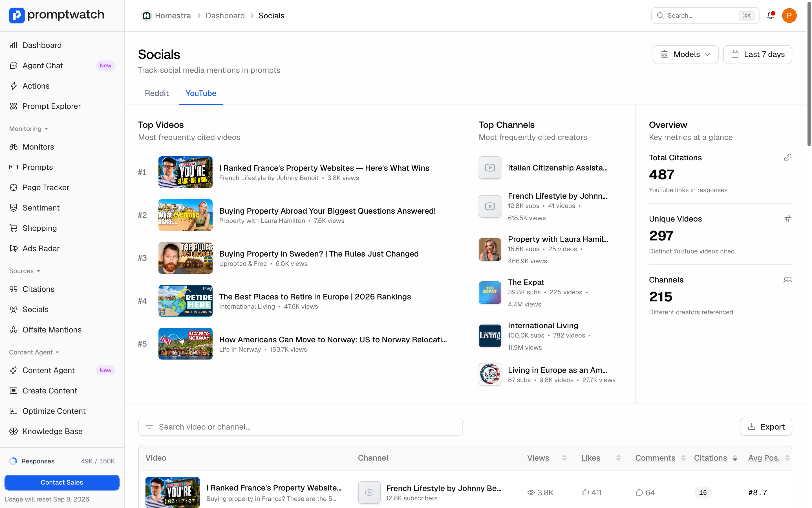This screenshot has height=508, width=812.
Task: Click the Total Citations link icon
Action: [x=787, y=157]
